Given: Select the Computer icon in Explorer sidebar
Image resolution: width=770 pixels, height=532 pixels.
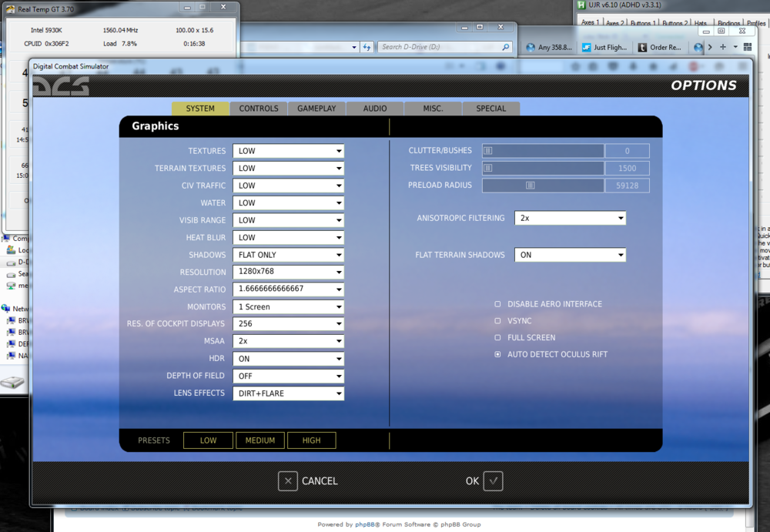Looking at the screenshot, I should (x=6, y=238).
